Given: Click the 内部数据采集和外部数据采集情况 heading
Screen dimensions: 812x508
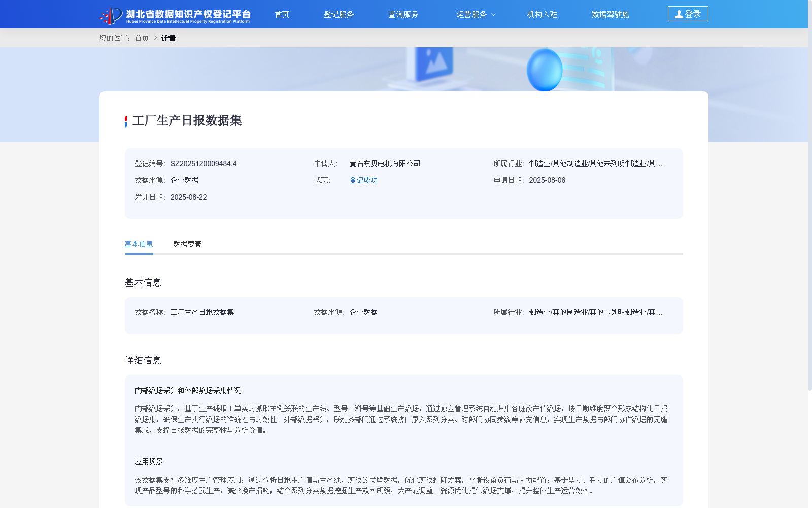Looking at the screenshot, I should 188,391.
